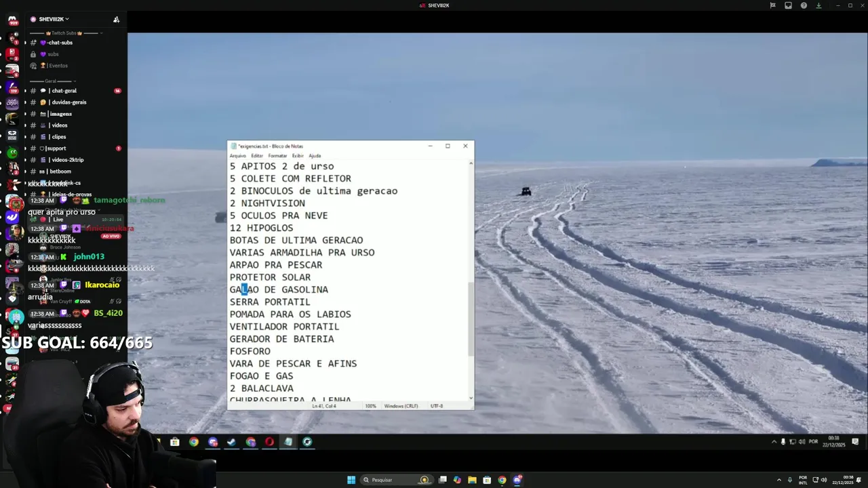Click the line '12 HIPOGLOS'
Screen dimensions: 868x488
pos(261,228)
